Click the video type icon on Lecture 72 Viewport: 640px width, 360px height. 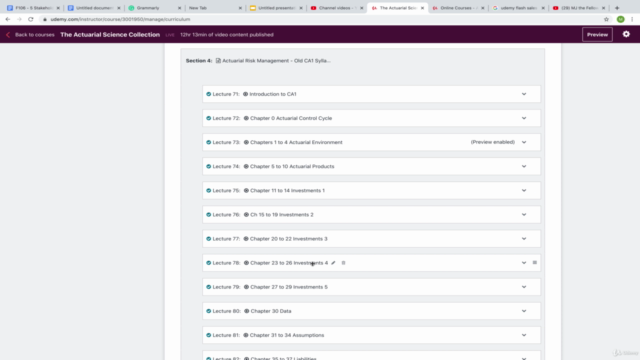tap(246, 118)
